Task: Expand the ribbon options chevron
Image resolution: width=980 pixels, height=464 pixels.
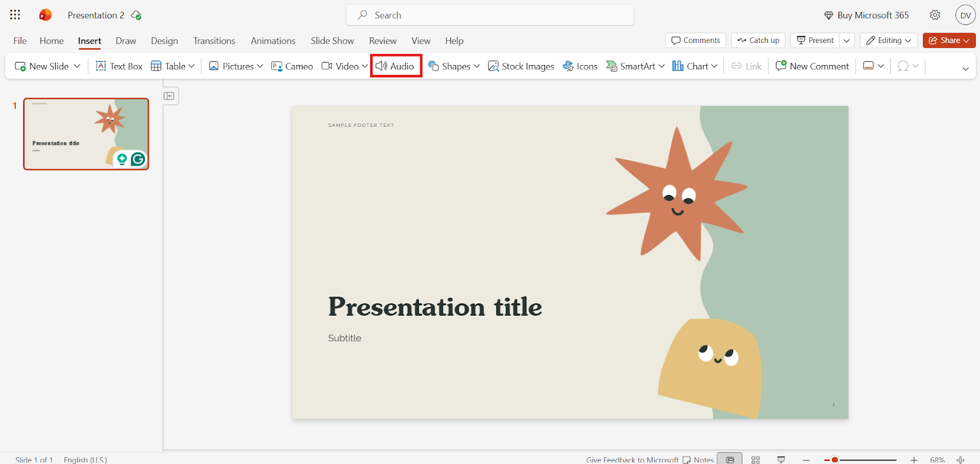Action: tap(965, 69)
